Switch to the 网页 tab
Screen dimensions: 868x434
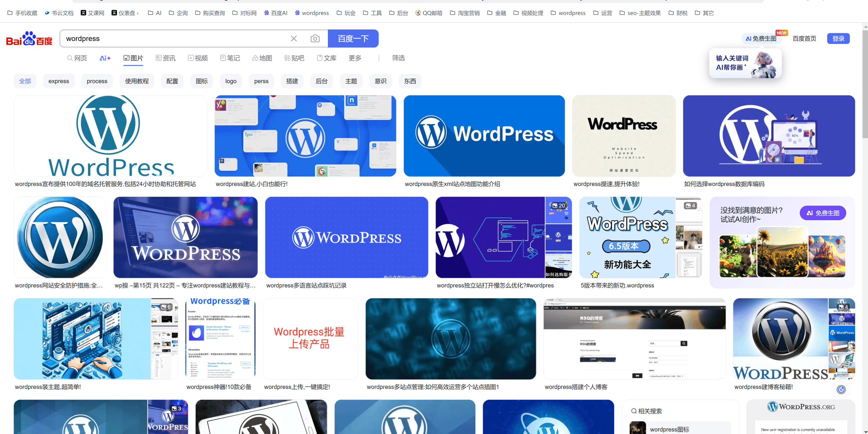77,58
